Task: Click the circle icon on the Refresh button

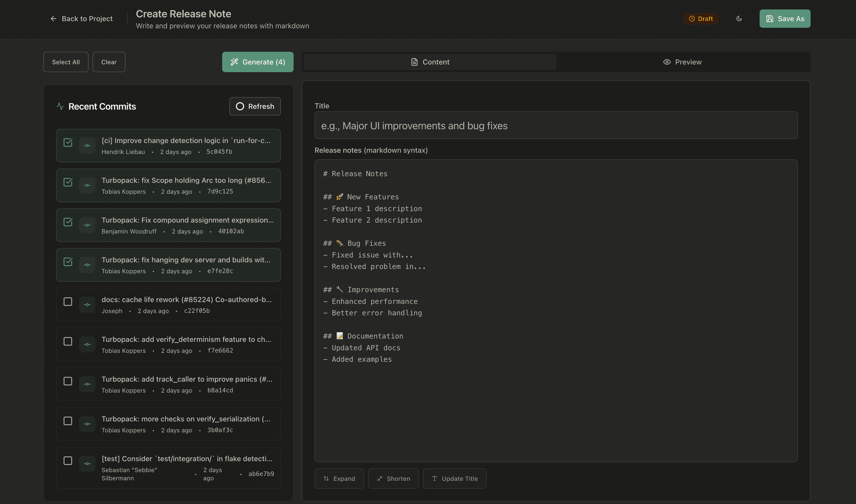Action: click(240, 106)
